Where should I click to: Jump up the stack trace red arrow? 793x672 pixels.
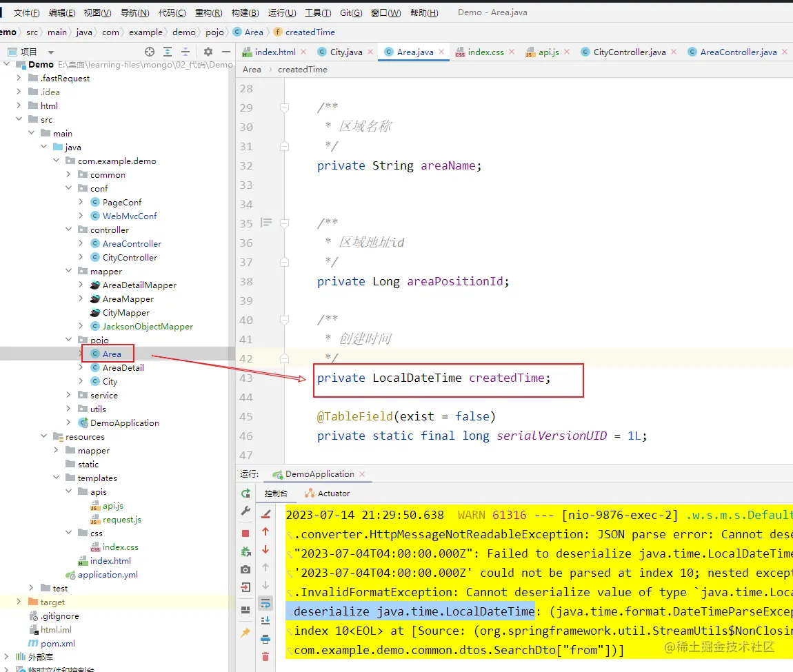pos(265,531)
